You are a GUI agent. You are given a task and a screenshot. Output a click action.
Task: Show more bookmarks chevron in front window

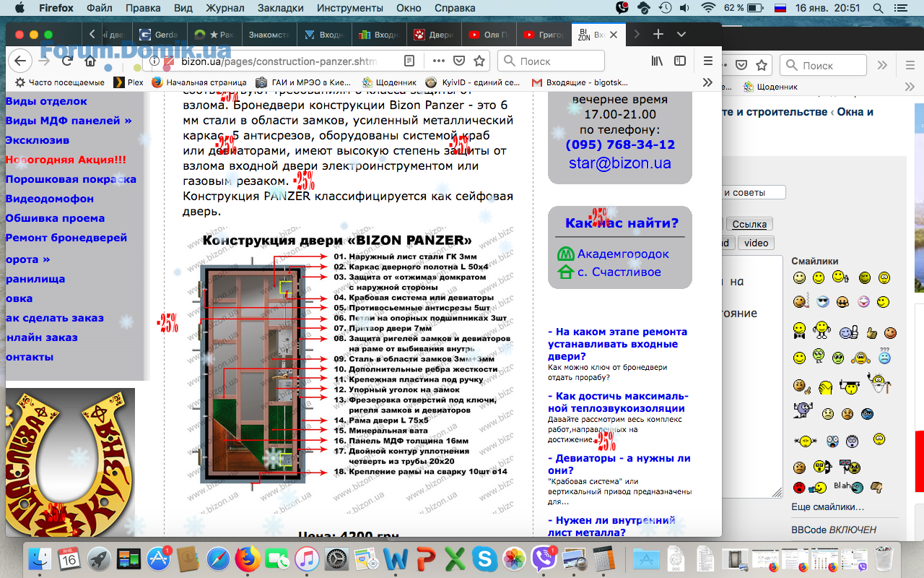pyautogui.click(x=707, y=82)
